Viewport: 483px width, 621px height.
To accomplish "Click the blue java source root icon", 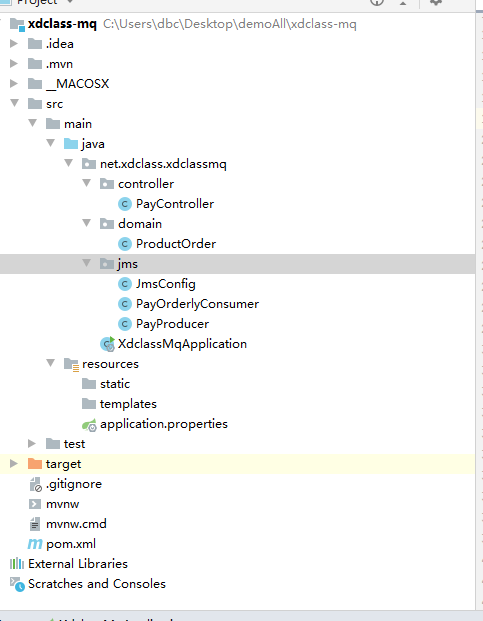I will [x=71, y=144].
